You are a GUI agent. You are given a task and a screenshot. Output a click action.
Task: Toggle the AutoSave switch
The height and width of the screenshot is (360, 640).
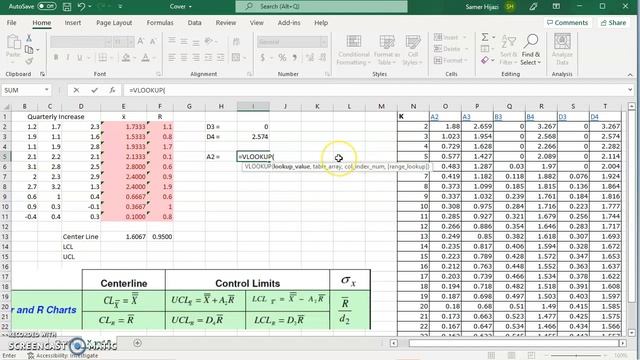click(47, 6)
